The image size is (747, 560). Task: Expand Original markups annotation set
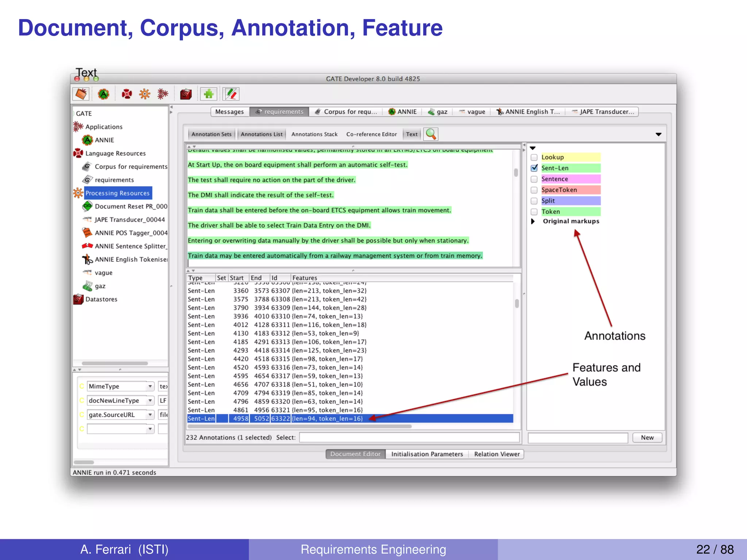click(x=533, y=221)
